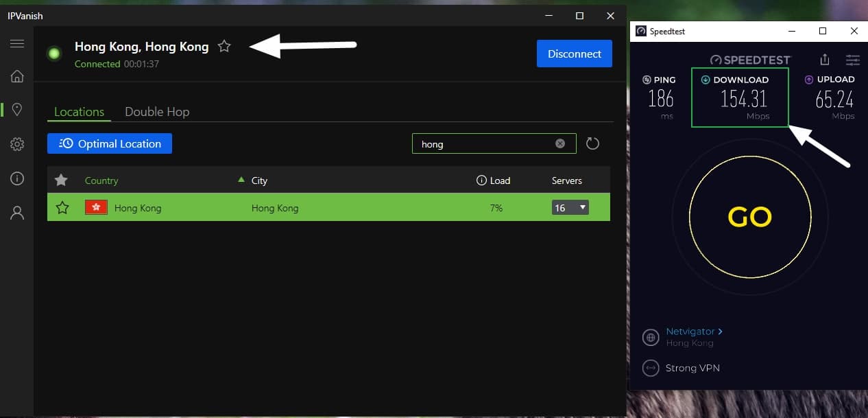The image size is (868, 418).
Task: Switch to the Locations tab
Action: pyautogui.click(x=79, y=112)
